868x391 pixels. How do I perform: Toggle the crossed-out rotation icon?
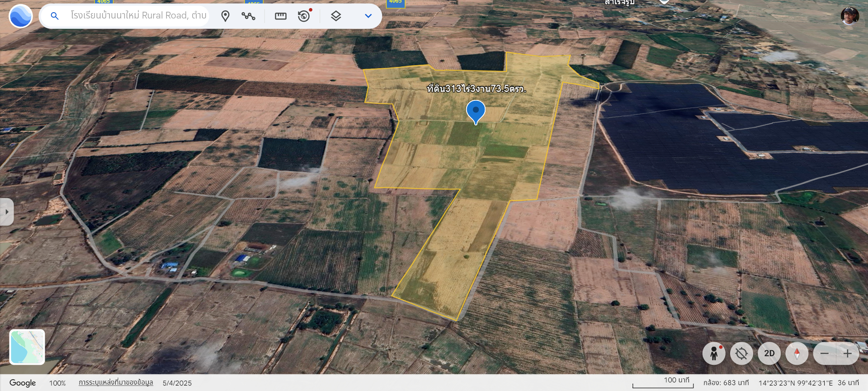click(741, 353)
